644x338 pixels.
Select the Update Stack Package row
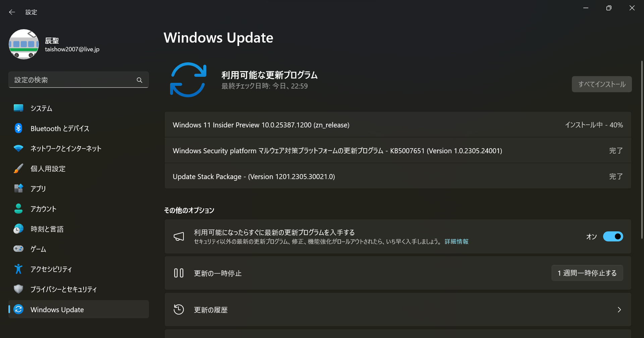point(398,176)
